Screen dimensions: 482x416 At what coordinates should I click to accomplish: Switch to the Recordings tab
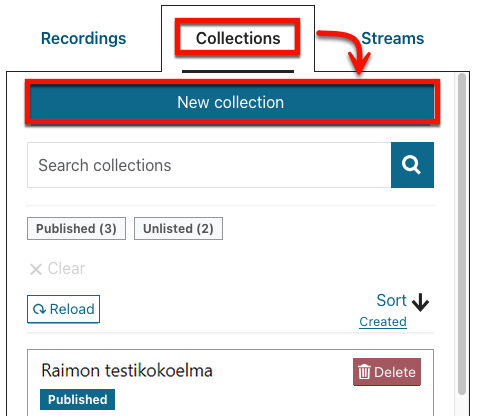pos(83,38)
